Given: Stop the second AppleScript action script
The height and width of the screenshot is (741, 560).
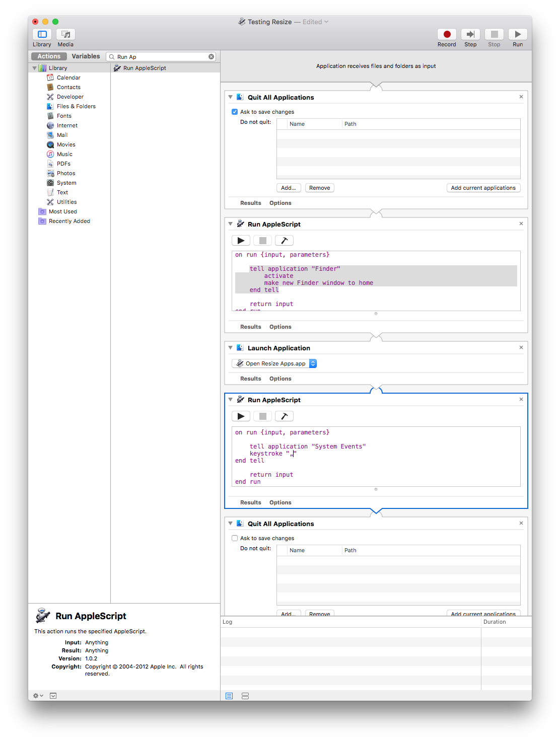Looking at the screenshot, I should (x=262, y=416).
